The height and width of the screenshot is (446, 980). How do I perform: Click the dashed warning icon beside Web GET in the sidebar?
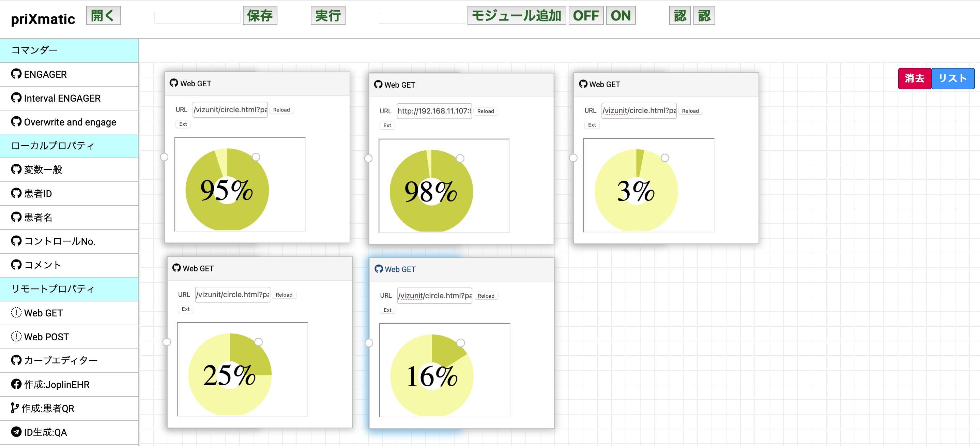(x=16, y=312)
